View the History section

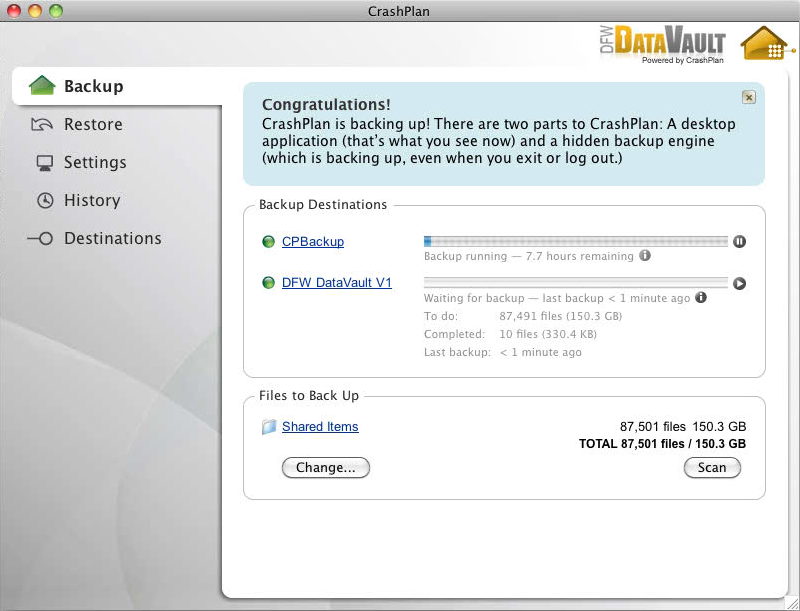92,200
